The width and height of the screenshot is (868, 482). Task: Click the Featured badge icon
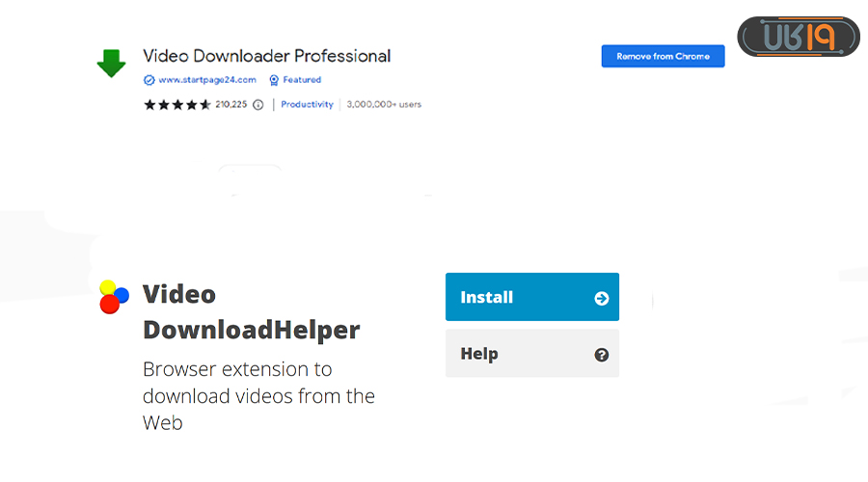coord(274,80)
